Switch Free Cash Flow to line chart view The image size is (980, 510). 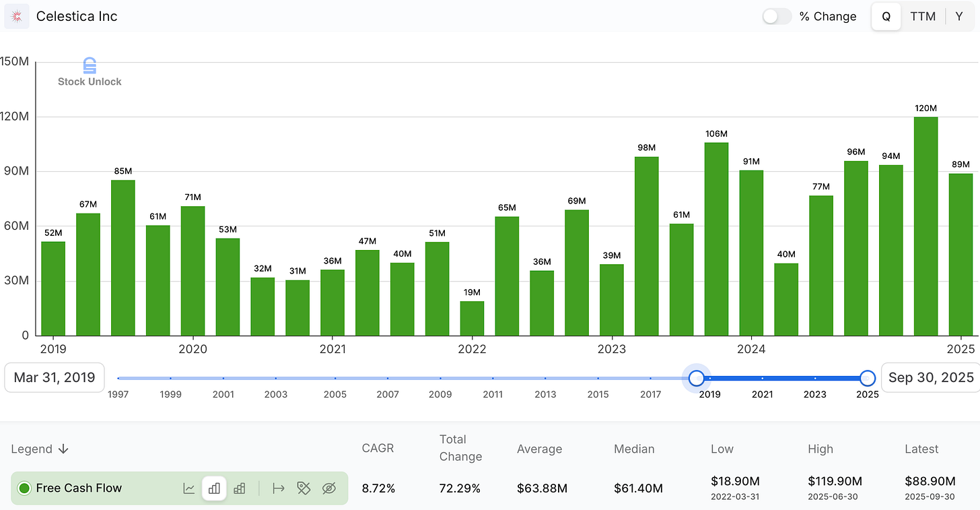point(189,488)
